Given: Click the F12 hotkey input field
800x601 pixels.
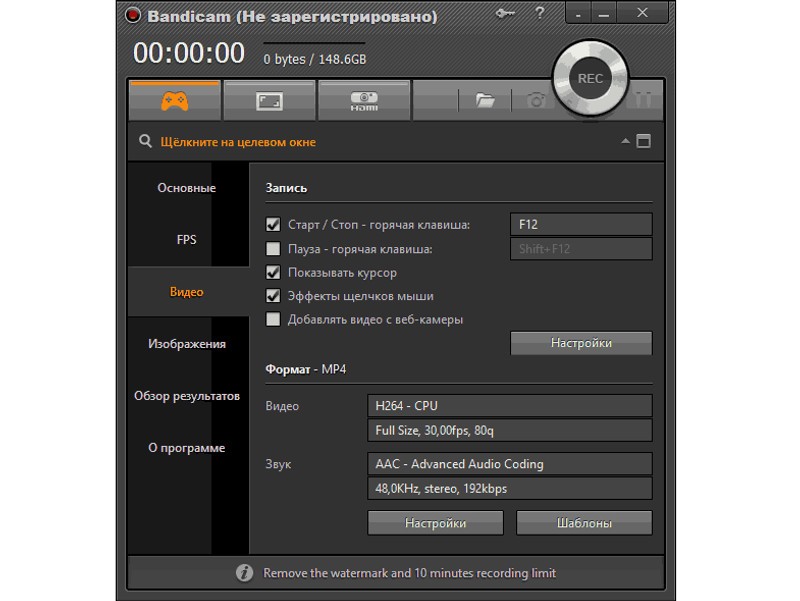Looking at the screenshot, I should coord(580,225).
